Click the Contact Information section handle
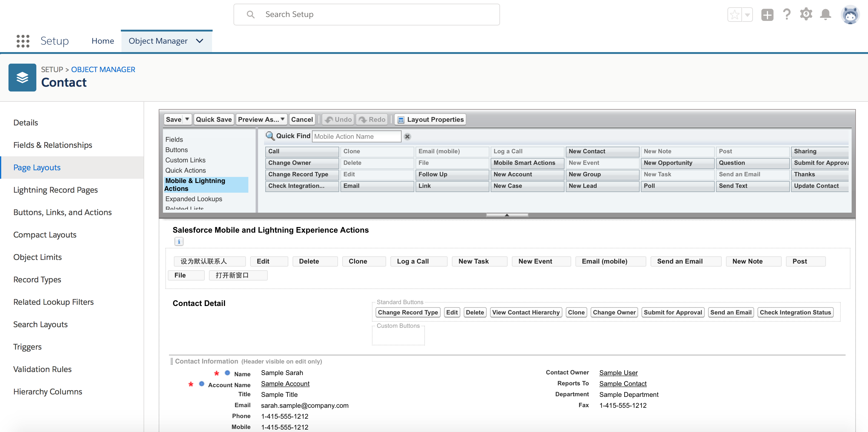The width and height of the screenshot is (868, 432). [172, 361]
